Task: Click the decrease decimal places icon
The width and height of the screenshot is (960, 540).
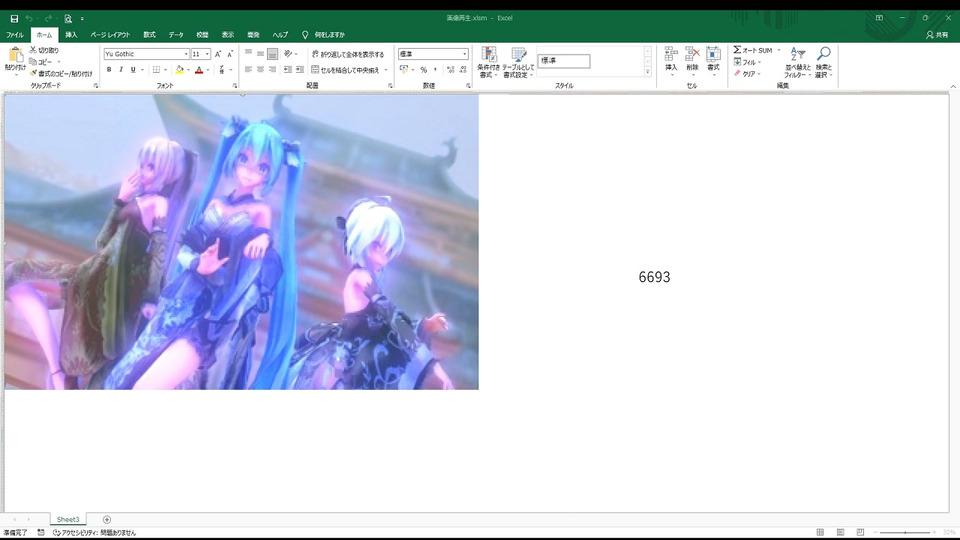Action: (463, 70)
